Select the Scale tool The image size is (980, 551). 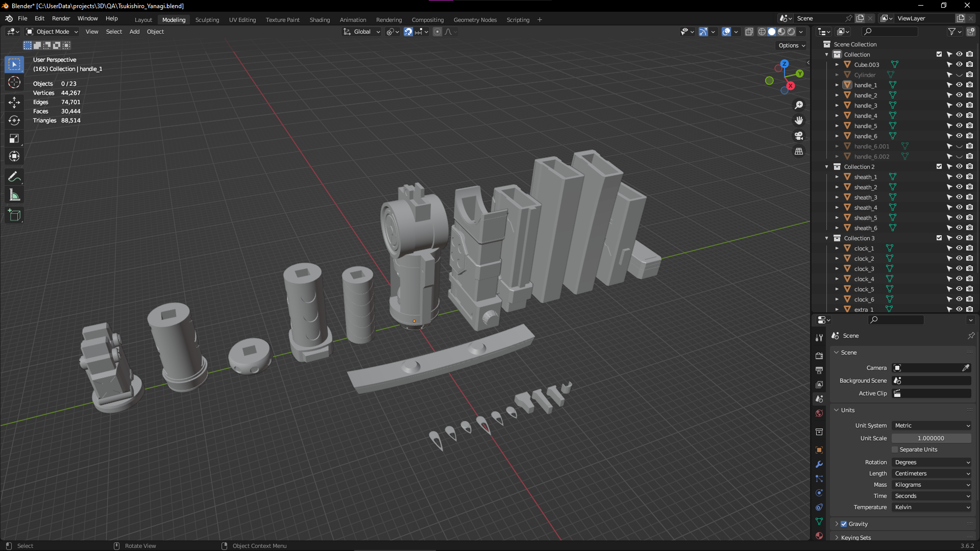pos(14,138)
